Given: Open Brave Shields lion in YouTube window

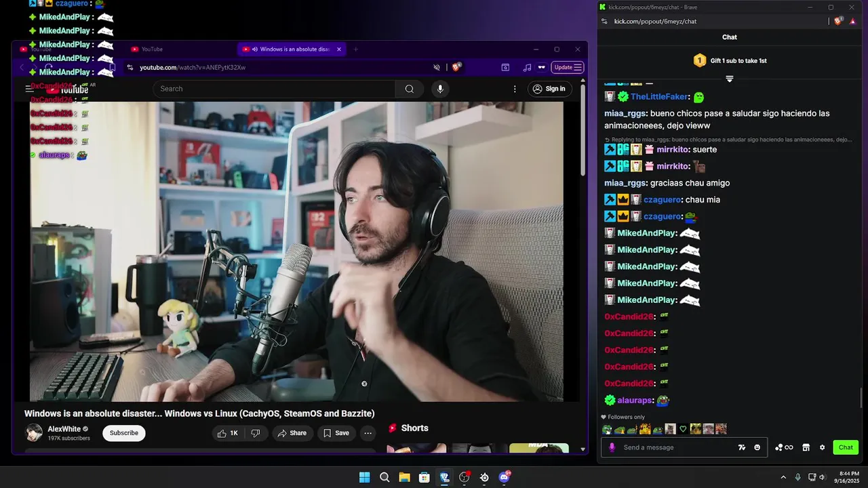Looking at the screenshot, I should pos(456,67).
